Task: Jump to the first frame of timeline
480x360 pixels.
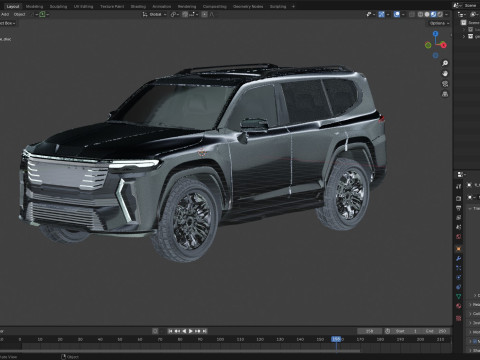Action: [x=170, y=331]
